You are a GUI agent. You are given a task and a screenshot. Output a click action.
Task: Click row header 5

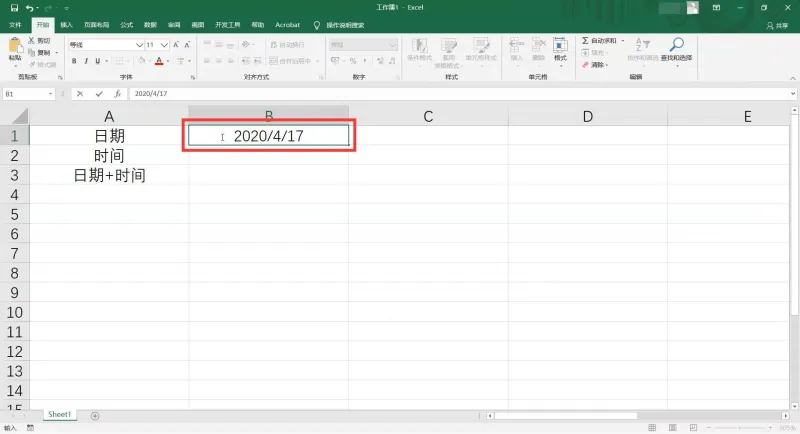[14, 214]
